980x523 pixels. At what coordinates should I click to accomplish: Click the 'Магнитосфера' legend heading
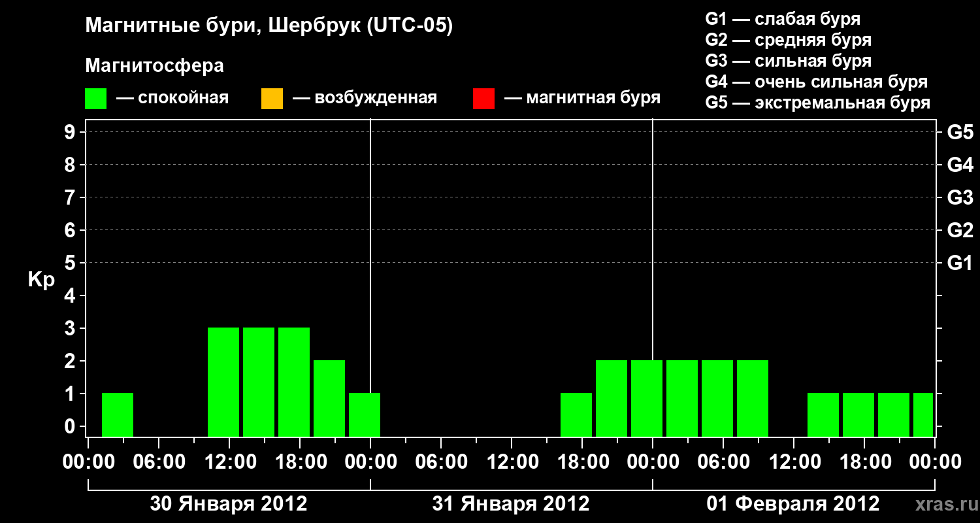(x=154, y=66)
